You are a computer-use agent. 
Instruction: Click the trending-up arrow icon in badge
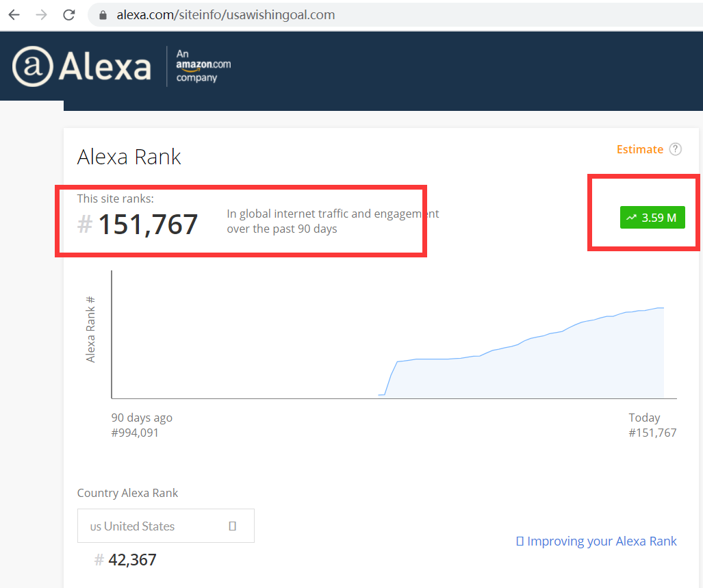pyautogui.click(x=631, y=218)
